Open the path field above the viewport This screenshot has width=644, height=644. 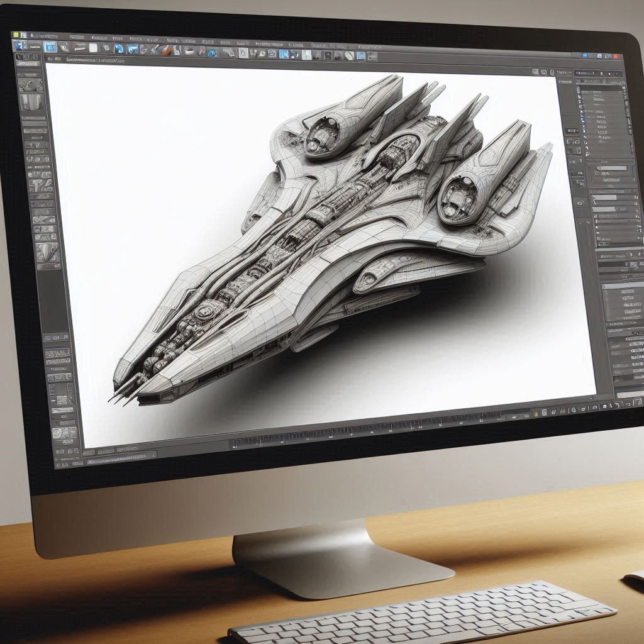94,60
